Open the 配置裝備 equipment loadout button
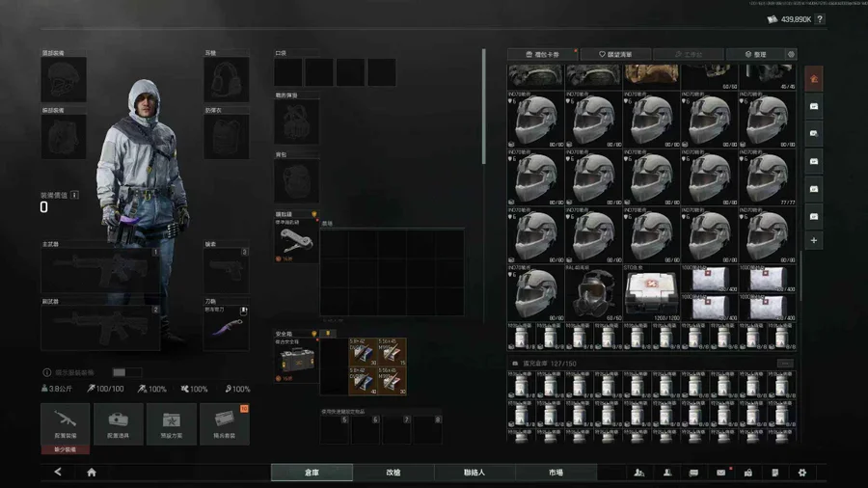The height and width of the screenshot is (488, 868). [66, 425]
